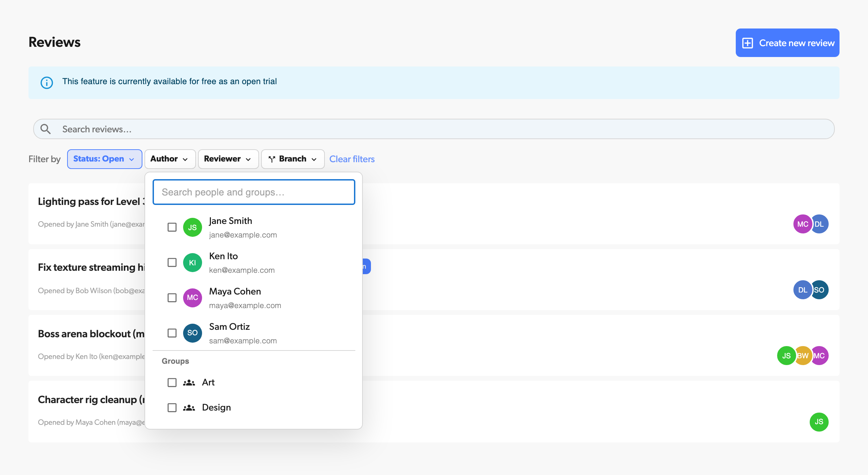Enable the Design group checkbox
868x475 pixels.
click(172, 408)
